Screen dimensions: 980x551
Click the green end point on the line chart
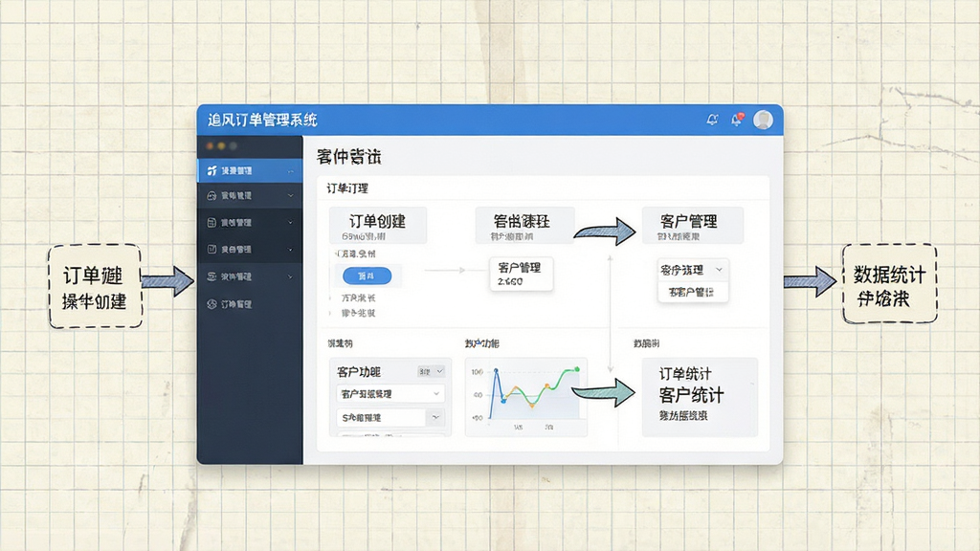coord(577,370)
